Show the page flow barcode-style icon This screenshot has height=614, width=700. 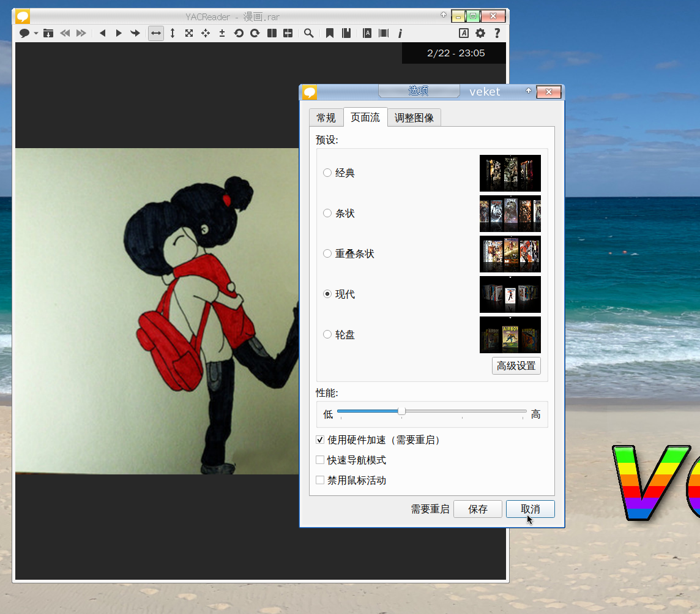point(384,33)
